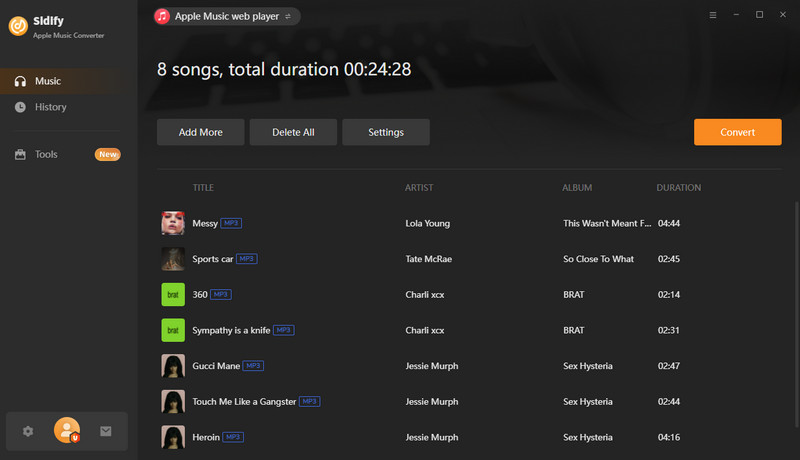Click the Sidify logo icon
This screenshot has height=460, width=800.
tap(18, 26)
